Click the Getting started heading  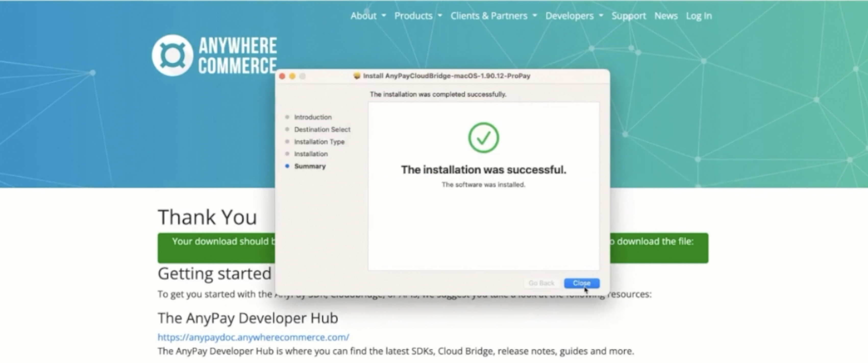(x=215, y=273)
